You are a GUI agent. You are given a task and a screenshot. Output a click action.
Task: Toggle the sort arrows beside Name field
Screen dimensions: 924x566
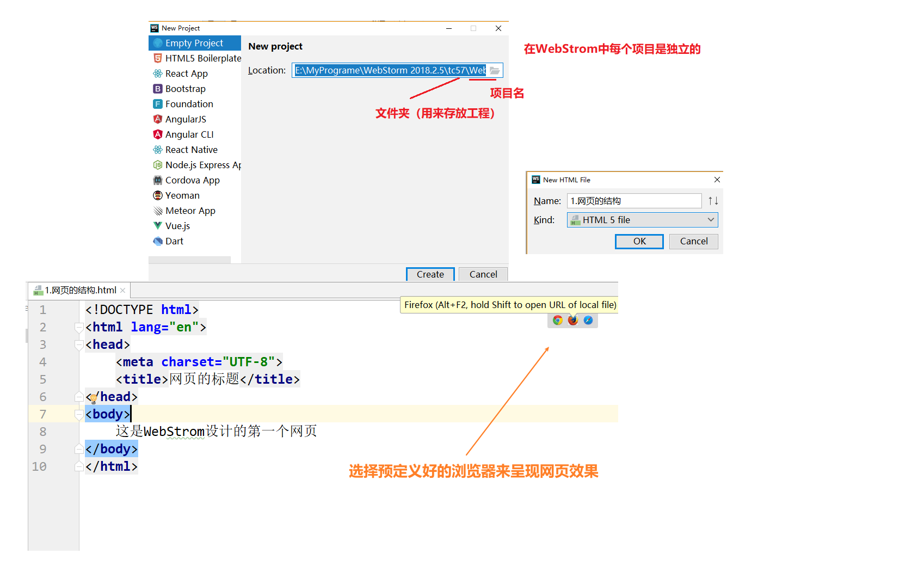[x=713, y=201]
